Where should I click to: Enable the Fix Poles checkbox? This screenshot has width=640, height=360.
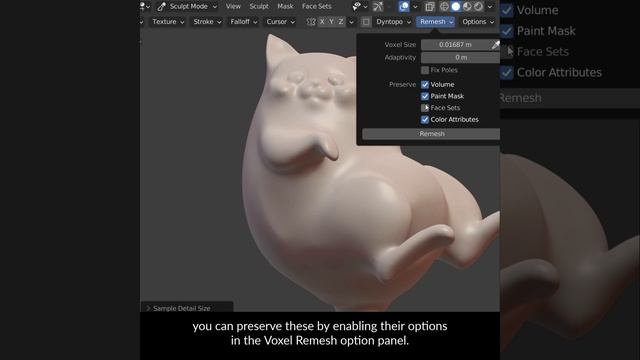(425, 70)
